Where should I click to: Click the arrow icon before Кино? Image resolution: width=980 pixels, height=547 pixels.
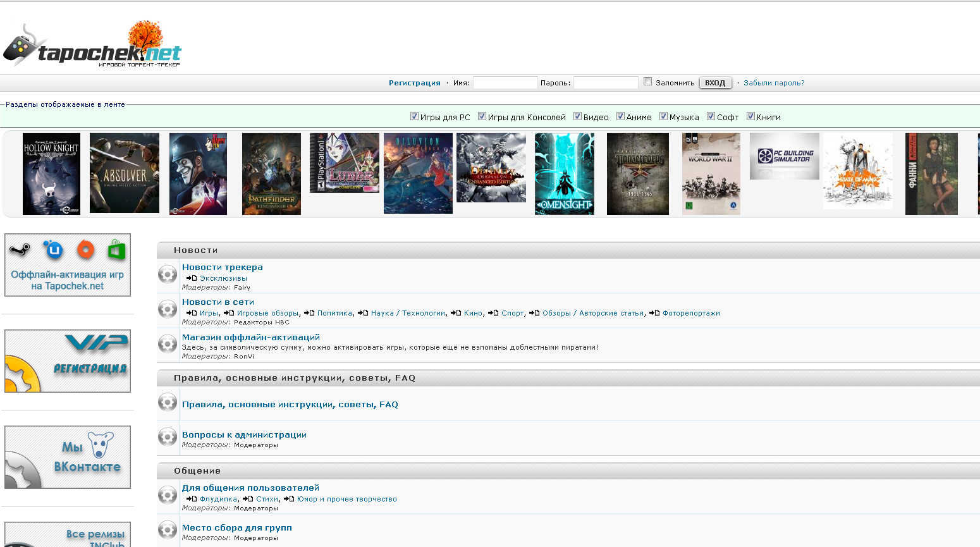point(456,313)
